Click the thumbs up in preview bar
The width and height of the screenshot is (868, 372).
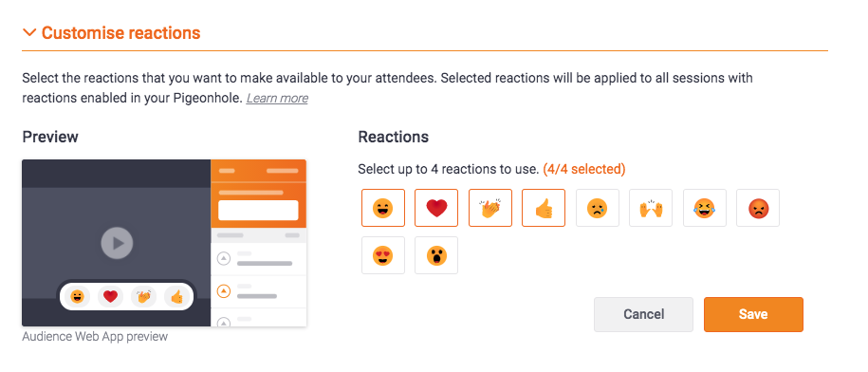coord(177,297)
